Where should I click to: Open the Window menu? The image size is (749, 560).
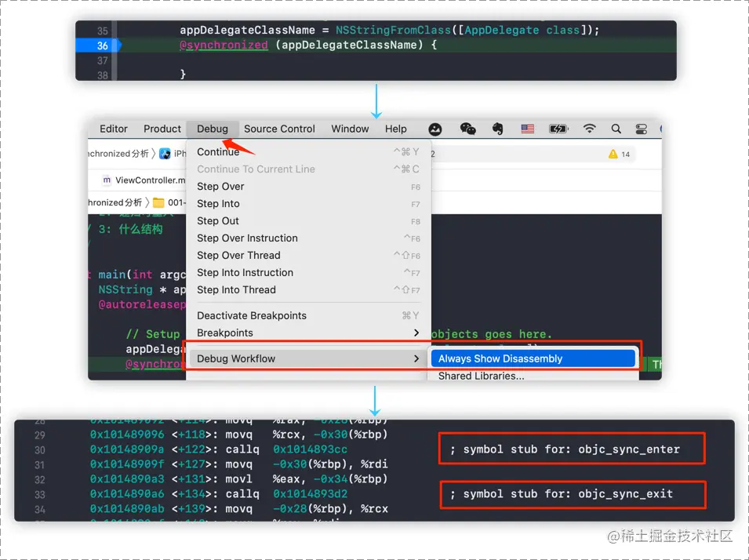click(350, 129)
